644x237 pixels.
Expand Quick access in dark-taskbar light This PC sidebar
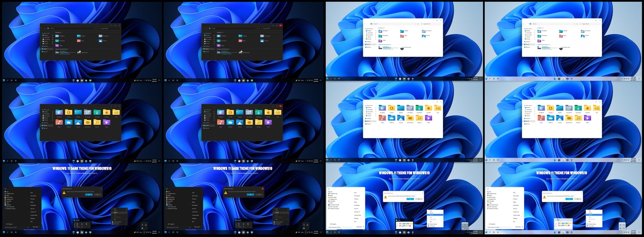coord(369,29)
